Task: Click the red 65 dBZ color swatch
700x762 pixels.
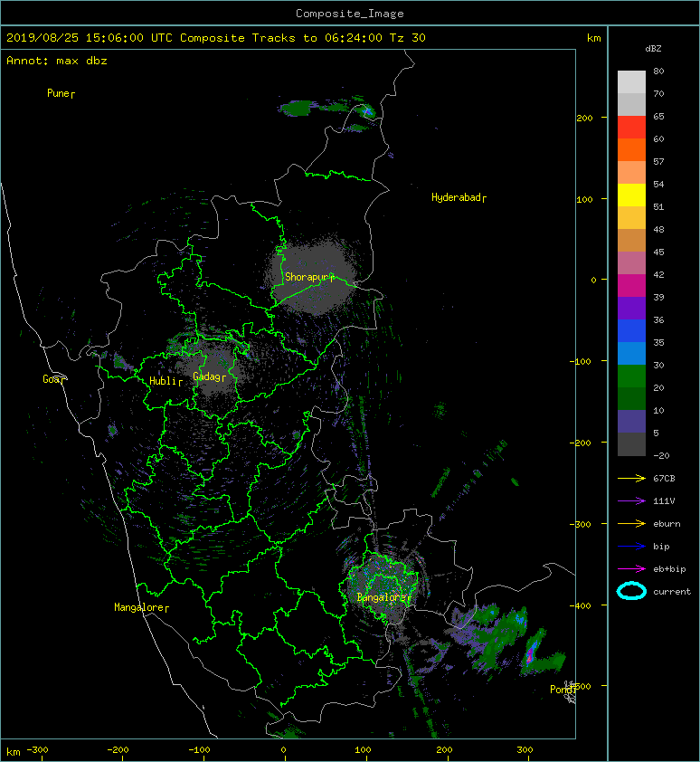Action: (x=631, y=128)
